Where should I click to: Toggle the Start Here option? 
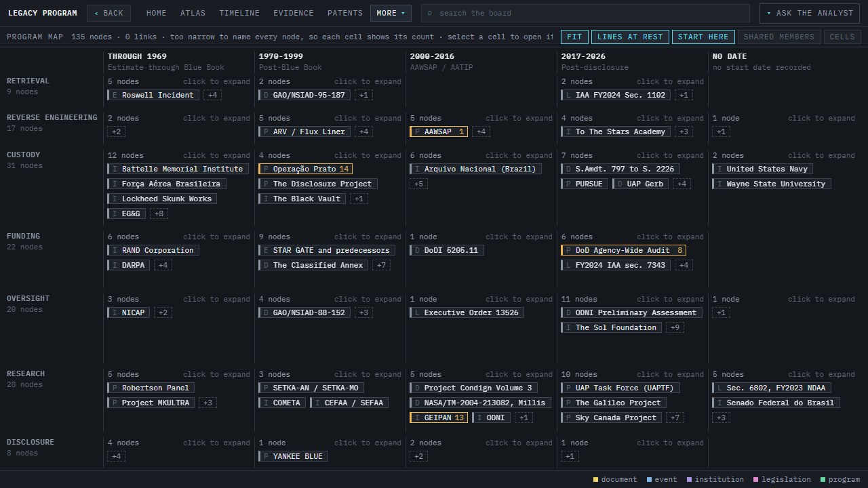703,37
